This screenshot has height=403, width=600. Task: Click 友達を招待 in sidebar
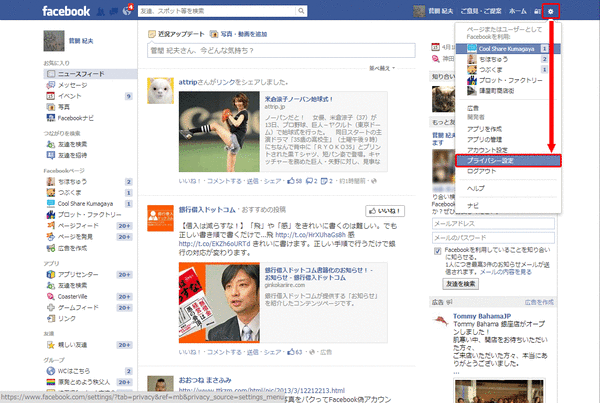72,155
